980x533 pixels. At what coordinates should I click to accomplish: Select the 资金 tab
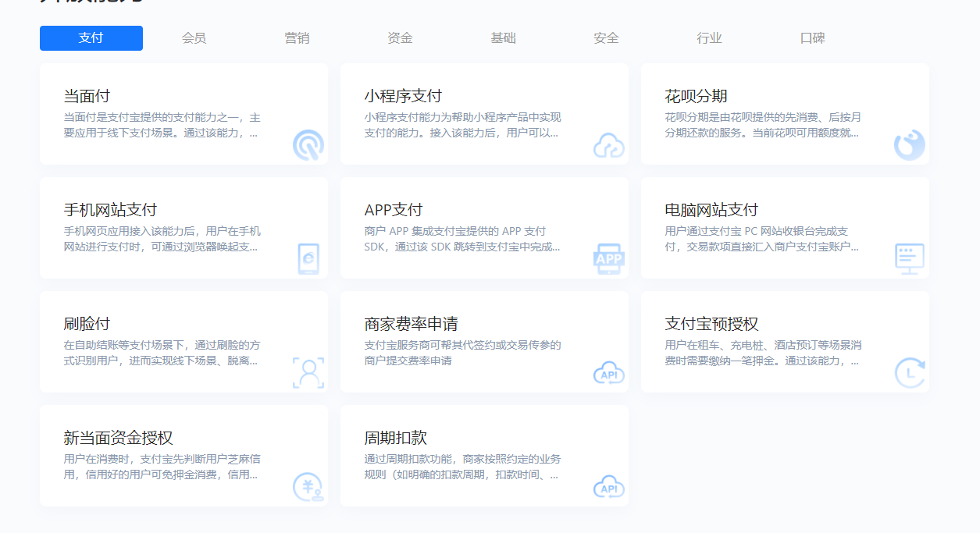[400, 37]
